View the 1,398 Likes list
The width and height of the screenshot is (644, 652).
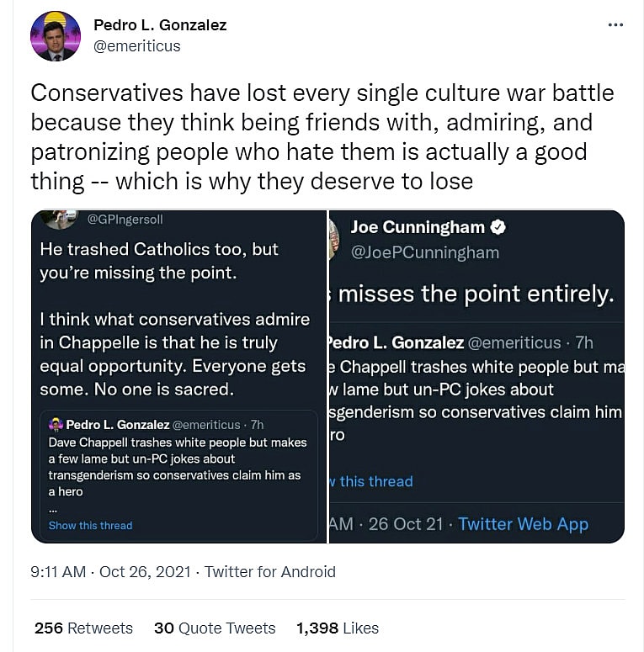338,628
